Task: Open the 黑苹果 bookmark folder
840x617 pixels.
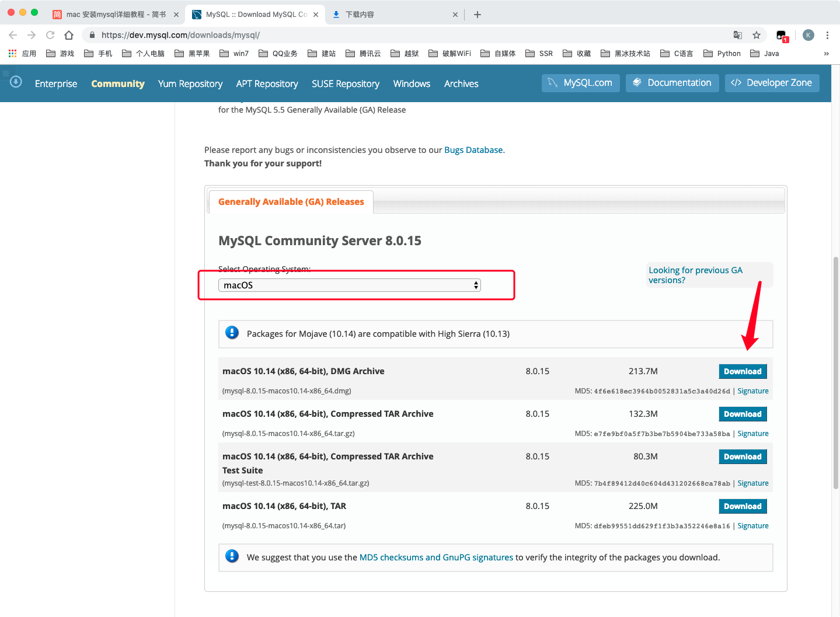Action: point(192,54)
